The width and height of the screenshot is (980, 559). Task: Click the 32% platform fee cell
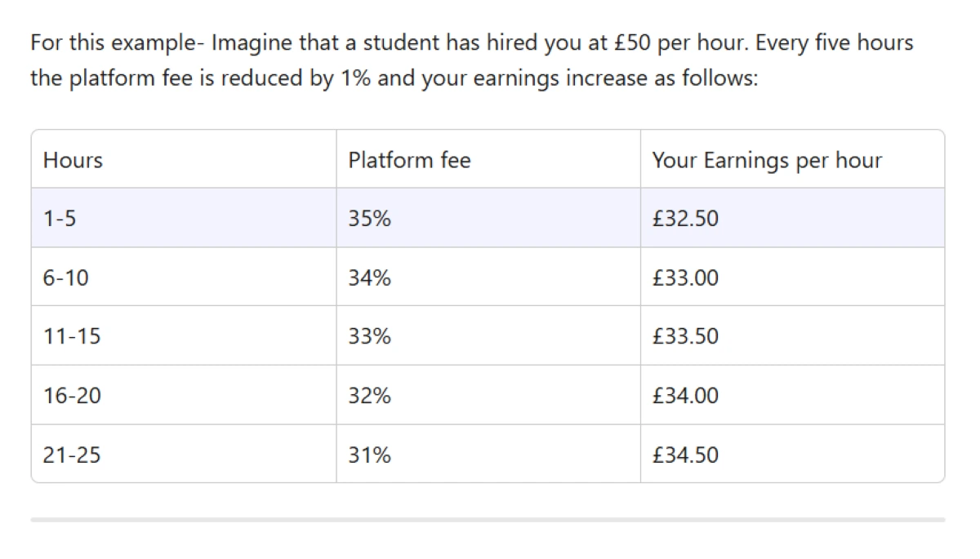(x=369, y=396)
